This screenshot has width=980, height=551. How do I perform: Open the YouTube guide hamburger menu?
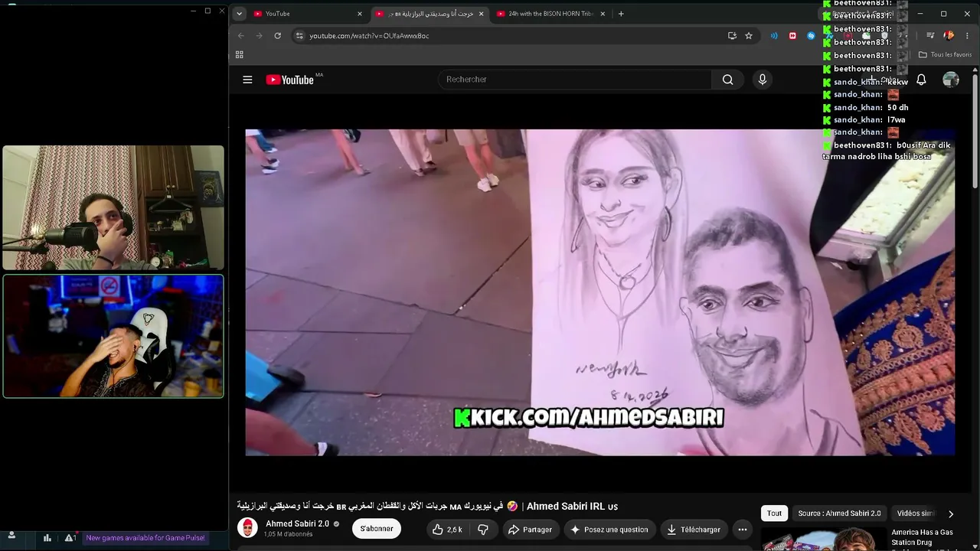(x=247, y=80)
